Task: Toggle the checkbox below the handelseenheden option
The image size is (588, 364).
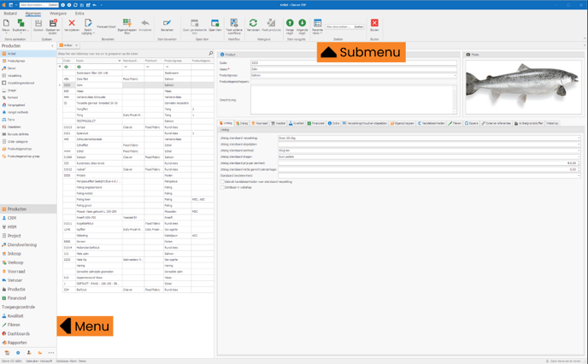Action: tap(222, 186)
